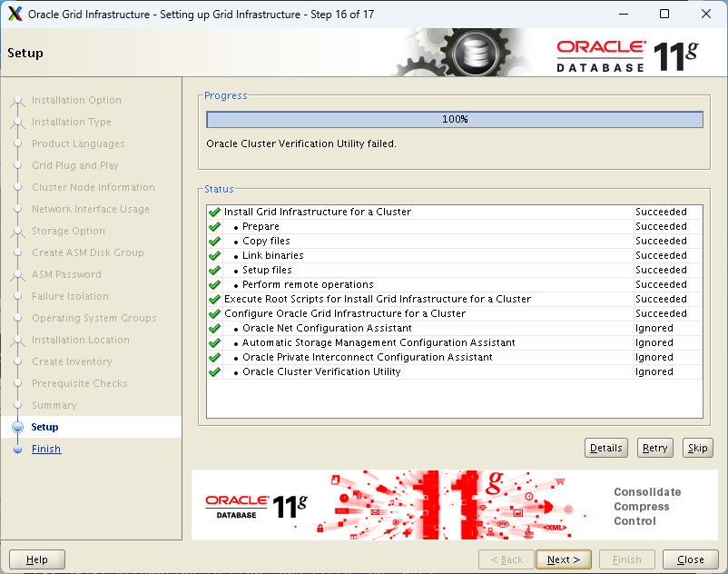This screenshot has width=728, height=574.
Task: Click checkmark beside Oracle Cluster Verification Utility
Action: [x=214, y=372]
